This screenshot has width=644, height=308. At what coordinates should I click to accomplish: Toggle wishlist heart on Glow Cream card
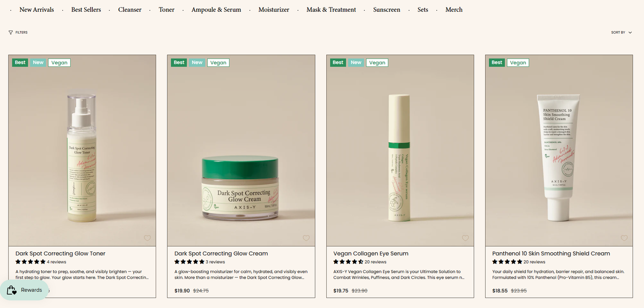pos(306,238)
